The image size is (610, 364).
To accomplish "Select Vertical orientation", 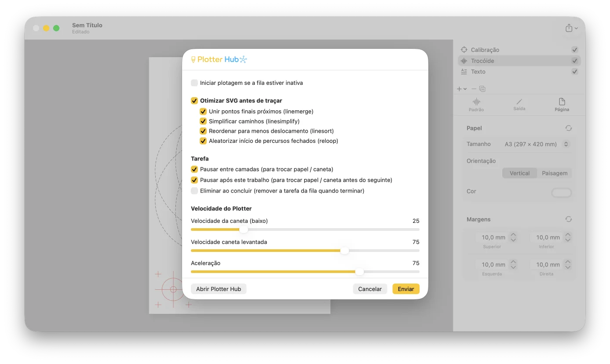I will click(x=519, y=173).
